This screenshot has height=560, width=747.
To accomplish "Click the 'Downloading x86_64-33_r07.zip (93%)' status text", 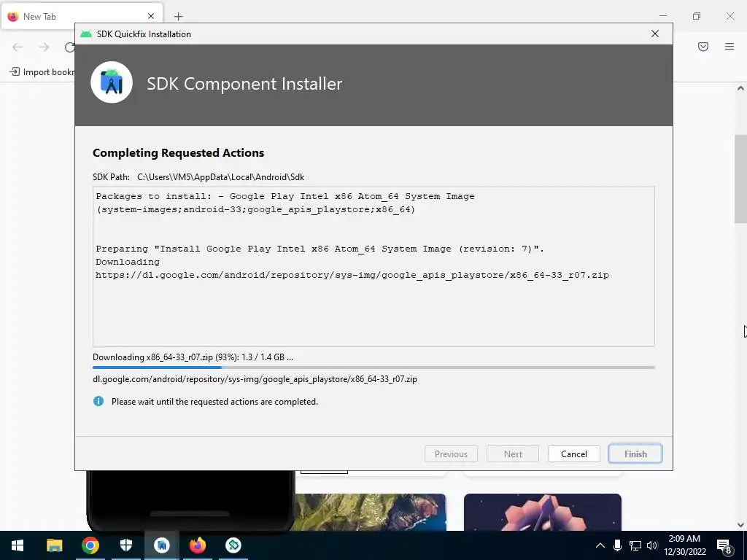I will pos(193,357).
